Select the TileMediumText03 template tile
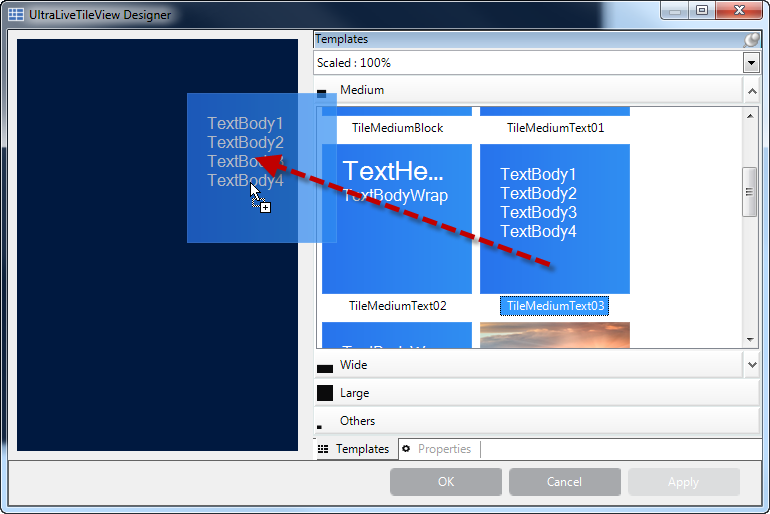 (x=554, y=219)
